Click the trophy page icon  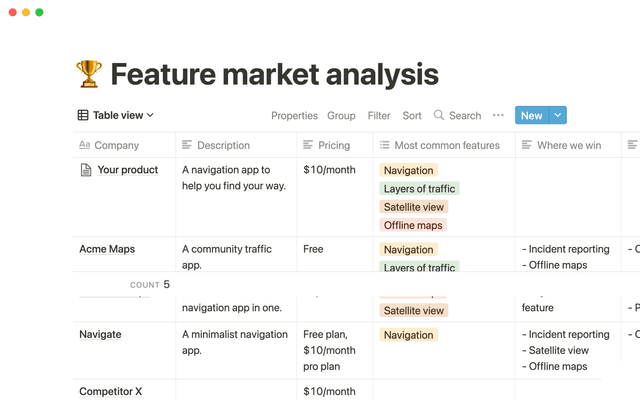pos(89,73)
